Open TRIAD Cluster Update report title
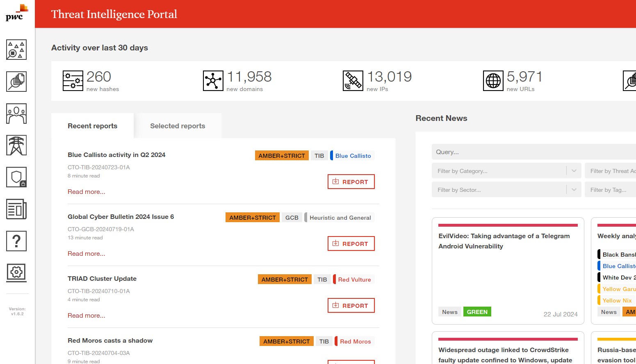 click(x=102, y=279)
